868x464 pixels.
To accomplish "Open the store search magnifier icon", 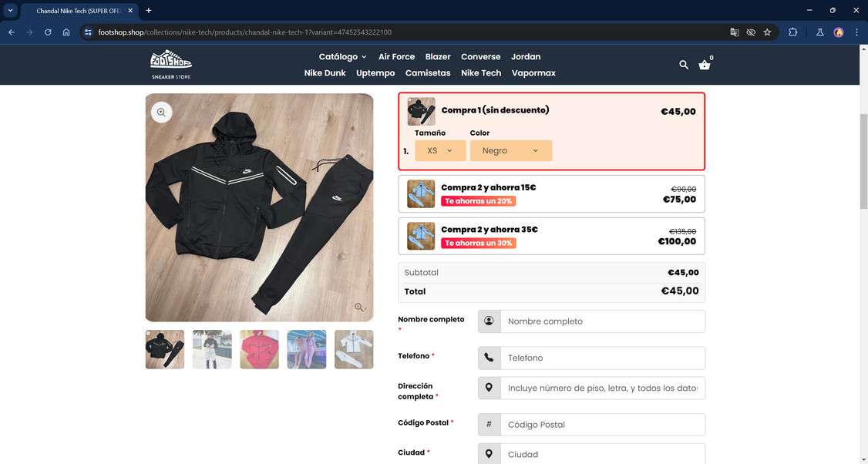I will point(684,65).
